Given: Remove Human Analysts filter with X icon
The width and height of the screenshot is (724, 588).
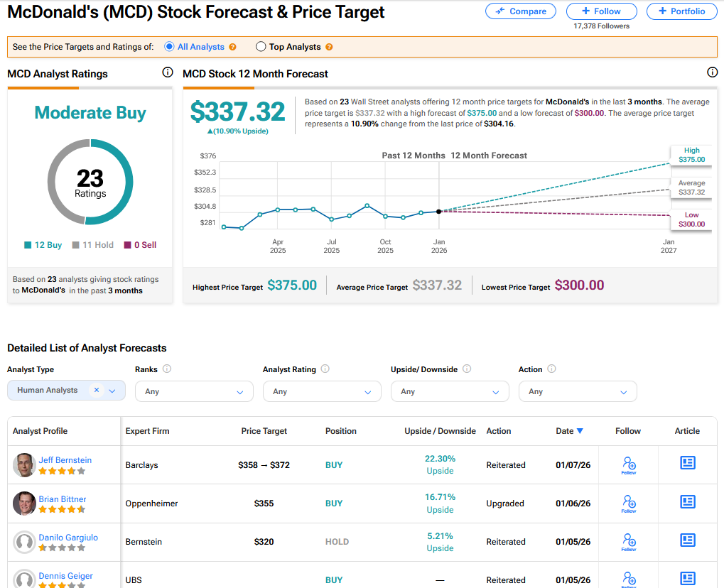Looking at the screenshot, I should click(97, 390).
